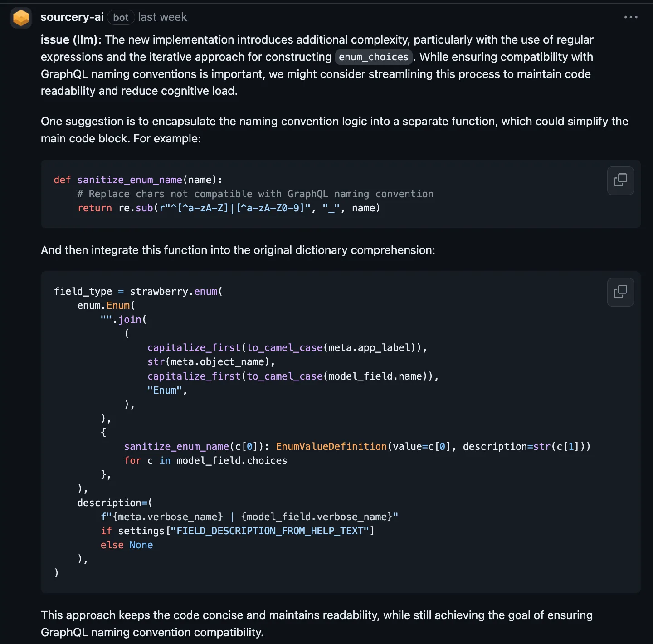
Task: Copy the sanitize_enum_name code snippet
Action: click(x=620, y=181)
